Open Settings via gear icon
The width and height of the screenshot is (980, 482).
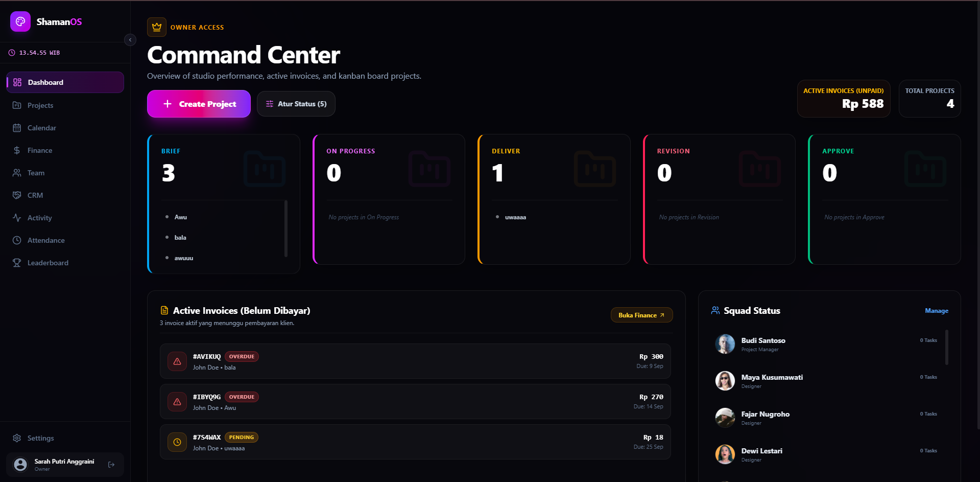17,438
